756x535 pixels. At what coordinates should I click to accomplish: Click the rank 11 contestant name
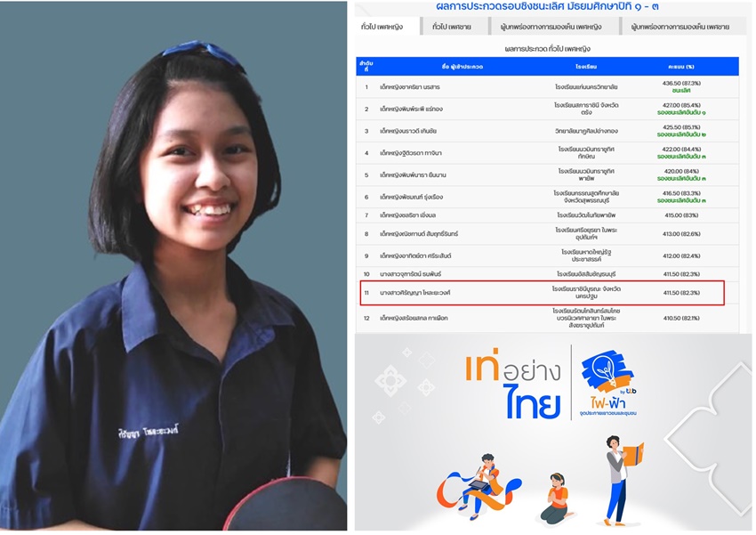coord(415,293)
